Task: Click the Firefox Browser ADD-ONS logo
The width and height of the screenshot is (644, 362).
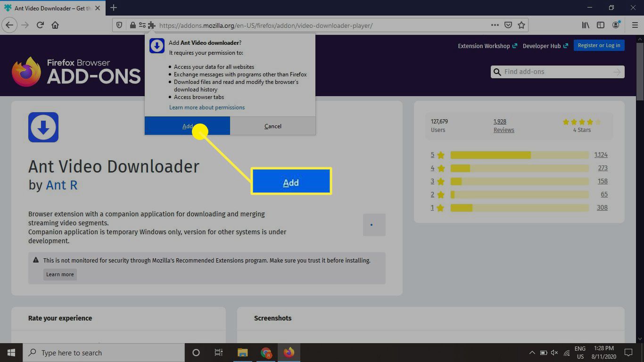Action: point(76,72)
